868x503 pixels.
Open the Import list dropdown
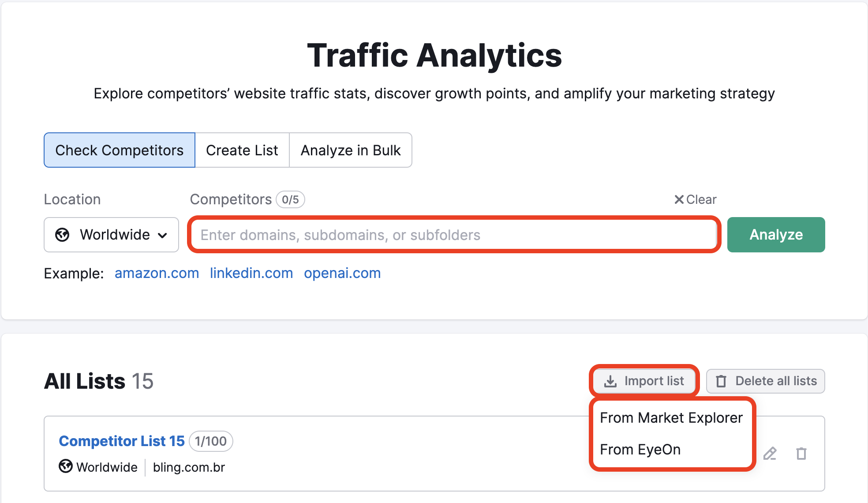tap(644, 381)
